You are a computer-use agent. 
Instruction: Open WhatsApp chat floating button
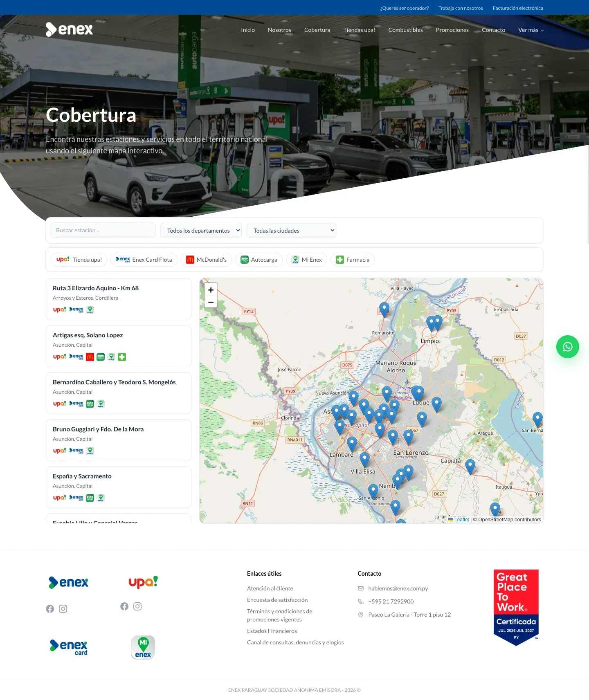567,347
